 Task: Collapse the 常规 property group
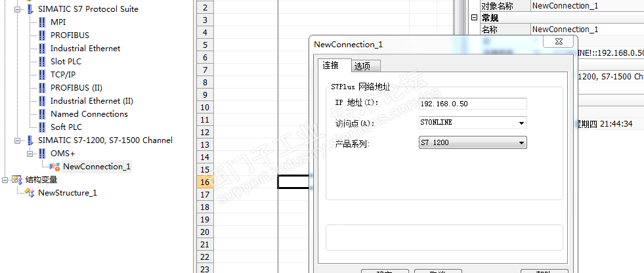click(475, 18)
